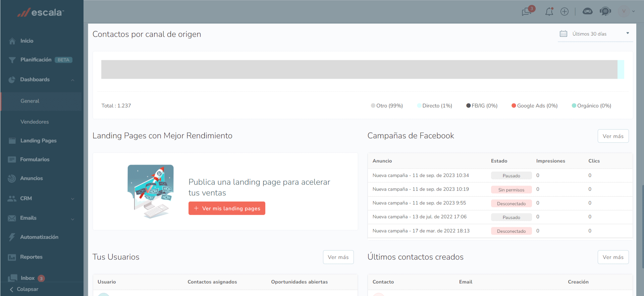Click the Reportes chart icon
The width and height of the screenshot is (644, 296).
click(12, 257)
